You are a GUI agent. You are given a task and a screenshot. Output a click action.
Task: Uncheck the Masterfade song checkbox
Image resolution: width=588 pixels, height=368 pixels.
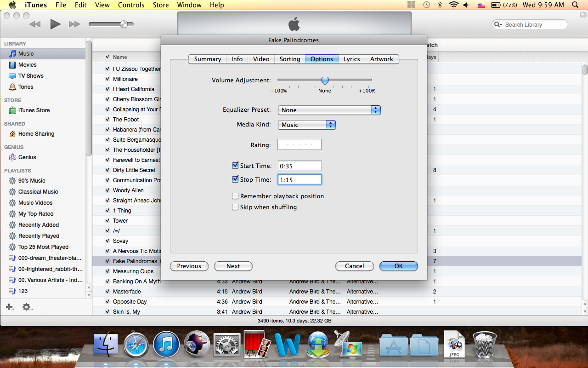[x=107, y=292]
